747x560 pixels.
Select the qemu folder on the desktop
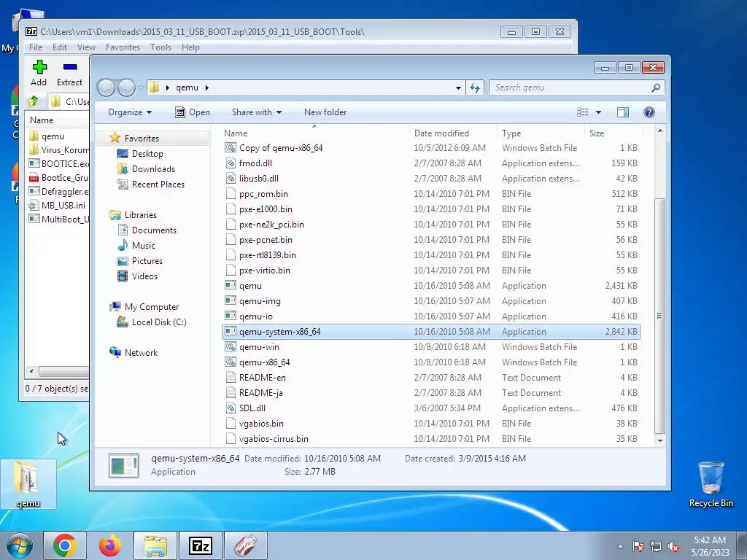point(28,484)
